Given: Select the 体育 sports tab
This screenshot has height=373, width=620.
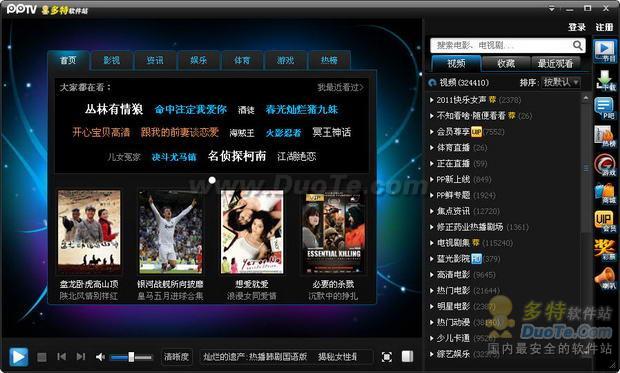Looking at the screenshot, I should pos(242,60).
